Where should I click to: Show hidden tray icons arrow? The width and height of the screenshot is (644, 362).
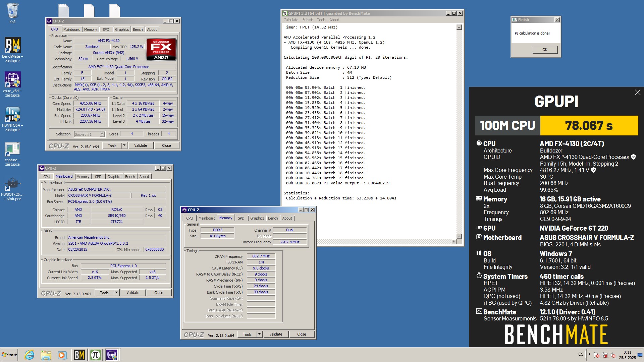(589, 354)
